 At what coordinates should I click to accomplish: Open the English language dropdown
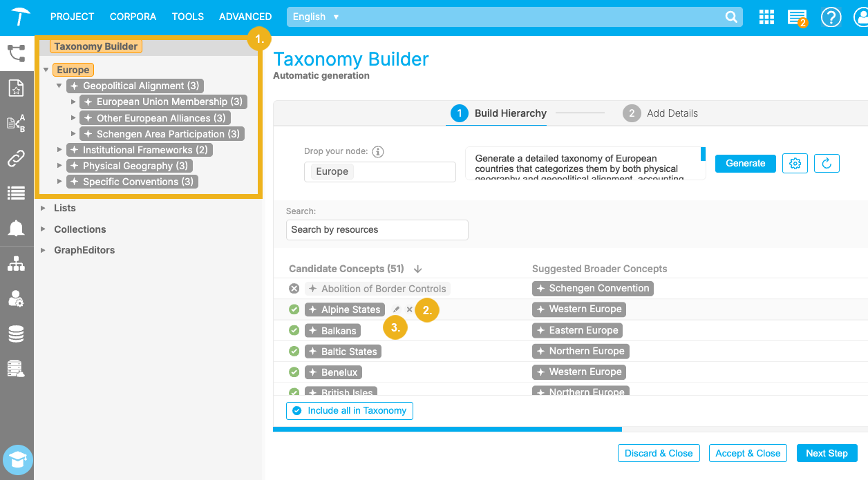(x=316, y=17)
